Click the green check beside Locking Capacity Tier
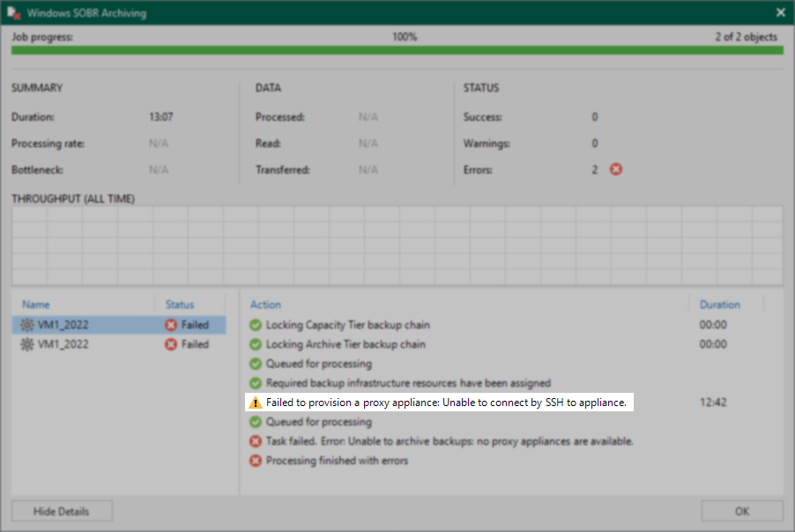Screen dimensions: 795x532 click(256, 325)
